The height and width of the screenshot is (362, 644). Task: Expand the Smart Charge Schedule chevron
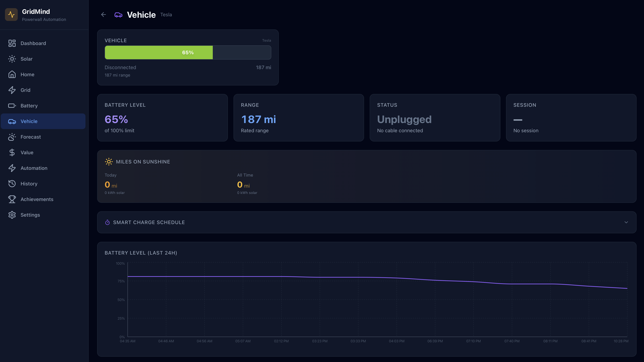(x=626, y=222)
